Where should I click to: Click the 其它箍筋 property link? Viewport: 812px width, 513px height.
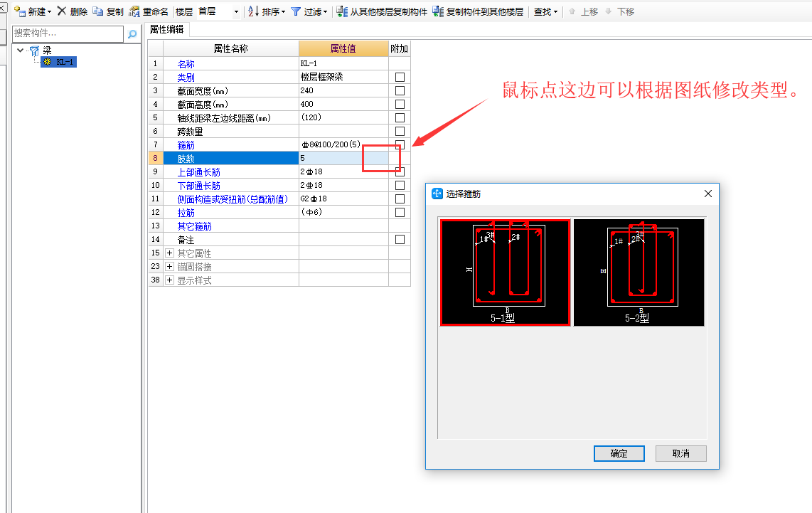click(194, 226)
